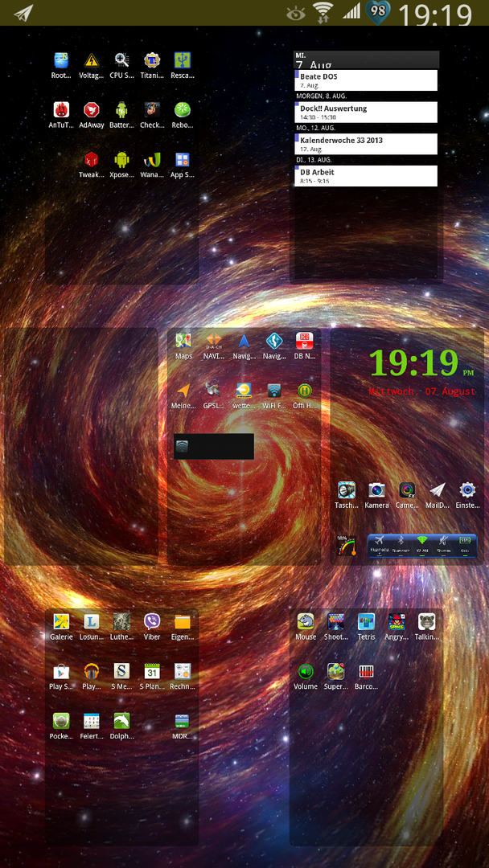Open the S Memo app
Screen dimensions: 489x868
pos(121,671)
